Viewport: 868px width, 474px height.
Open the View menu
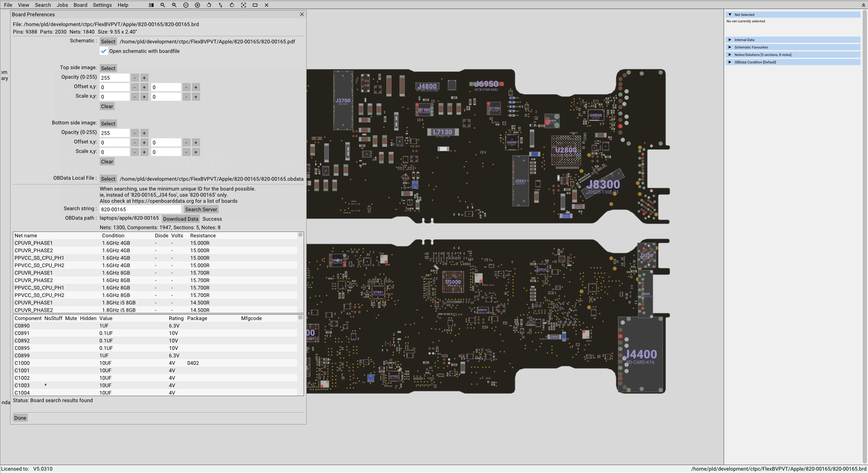(x=23, y=5)
